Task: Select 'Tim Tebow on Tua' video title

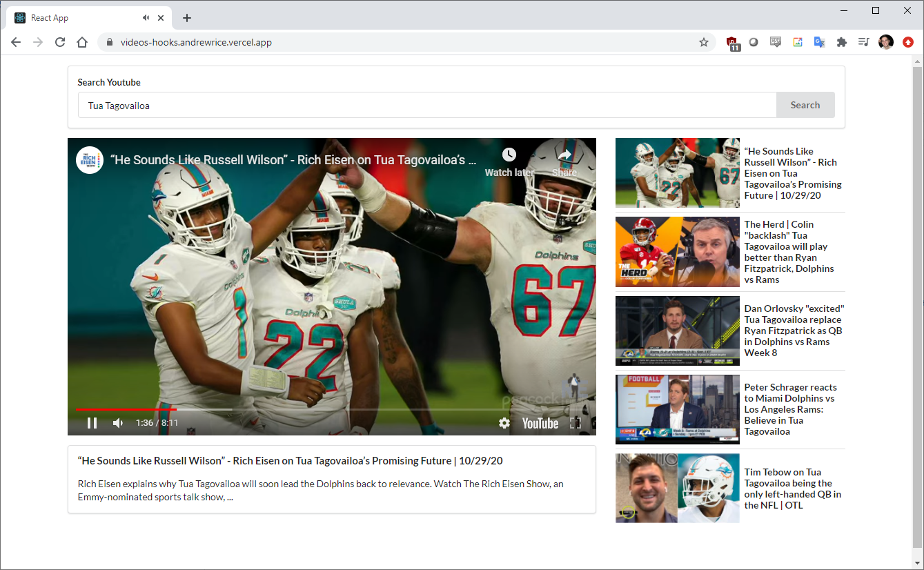Action: click(x=793, y=489)
